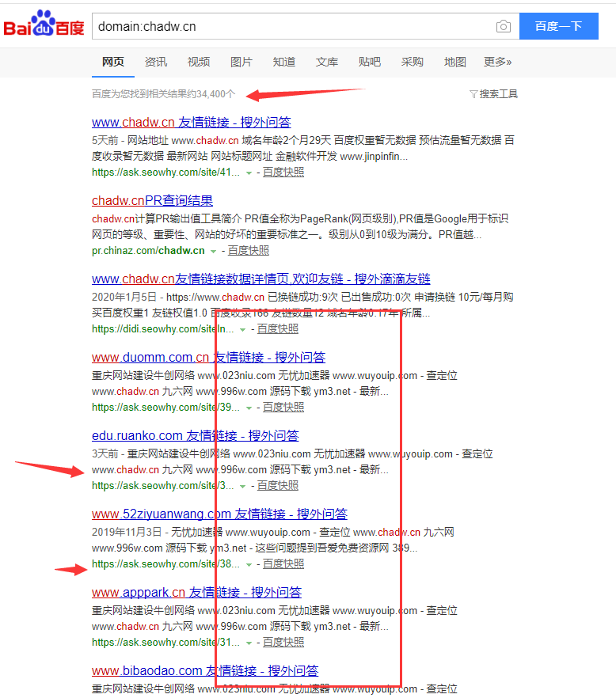Open 百度快照 for edu.ruanko.com result
Screen dimensions: 616x698
click(x=278, y=486)
